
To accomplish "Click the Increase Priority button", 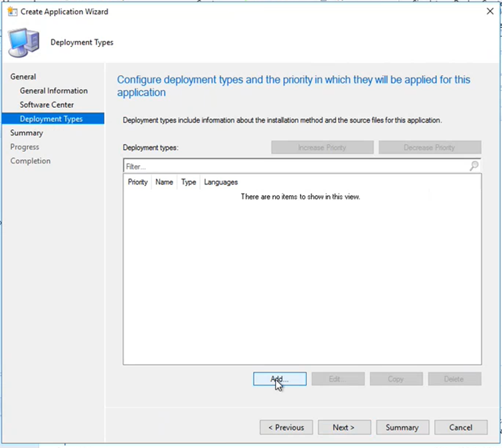I will pyautogui.click(x=323, y=147).
